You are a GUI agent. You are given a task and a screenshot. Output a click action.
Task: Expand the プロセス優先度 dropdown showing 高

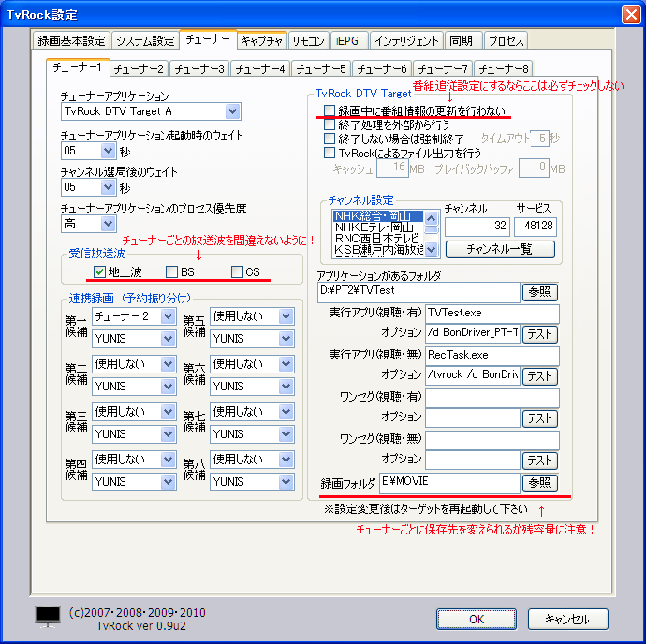[x=109, y=224]
